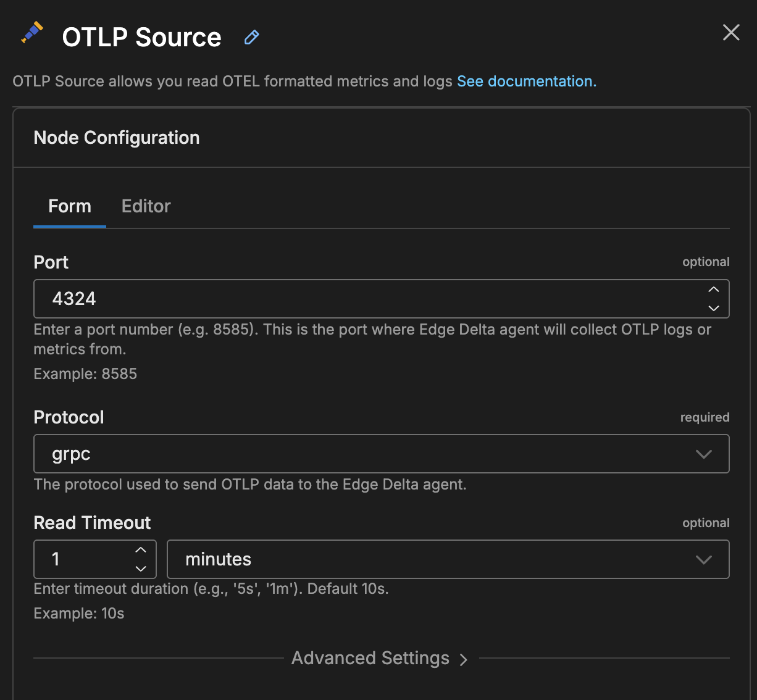757x700 pixels.
Task: Click the arrow next to Advanced Settings
Action: 464,659
